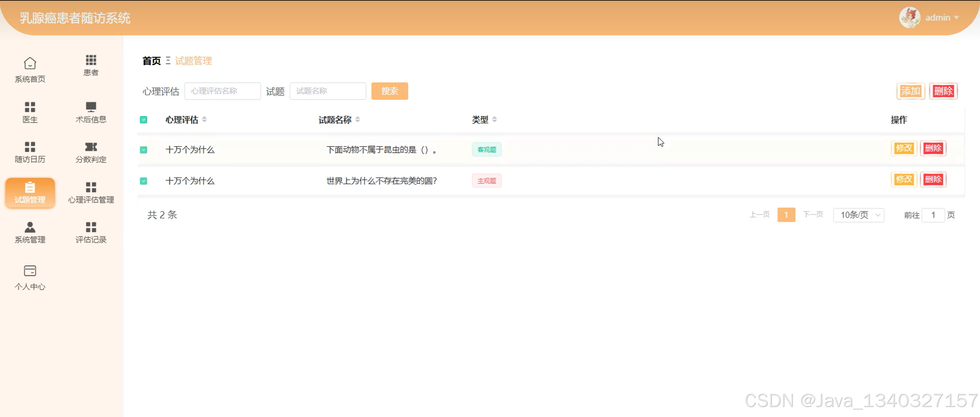This screenshot has width=980, height=417.
Task: Select page 1 in pagination
Action: click(x=786, y=215)
